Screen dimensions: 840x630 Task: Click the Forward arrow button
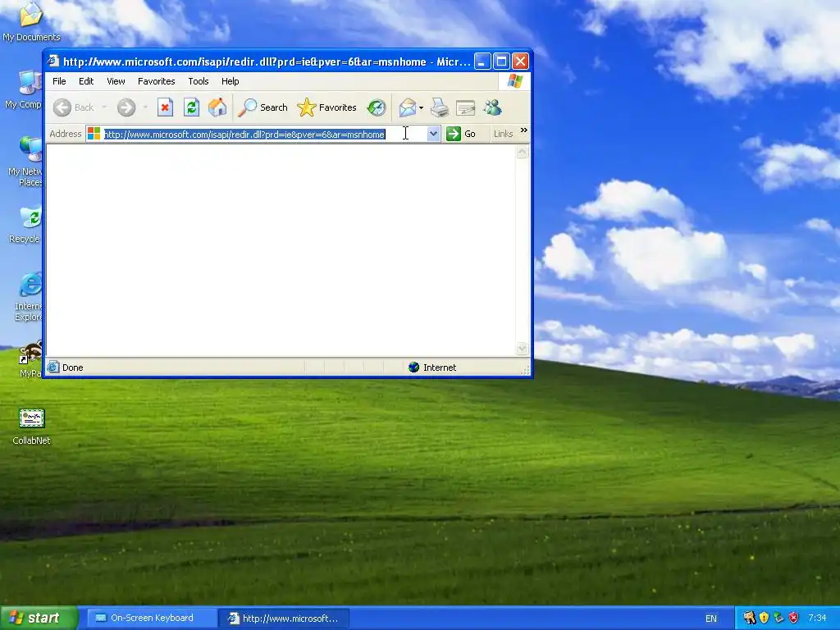click(126, 107)
